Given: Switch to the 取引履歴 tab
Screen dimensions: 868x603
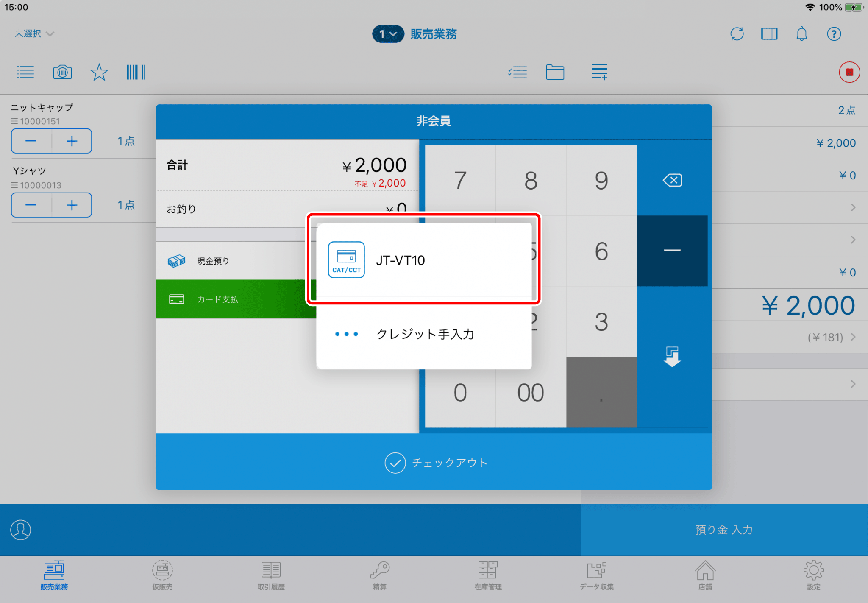Looking at the screenshot, I should click(x=271, y=575).
